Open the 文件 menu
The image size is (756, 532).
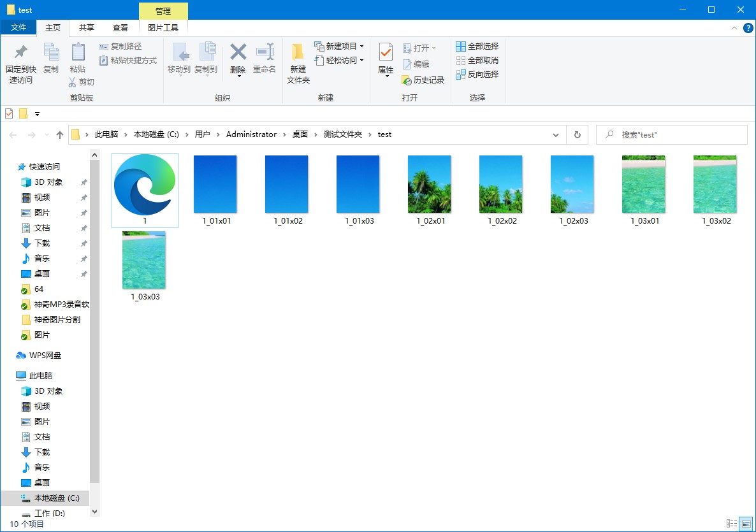18,27
